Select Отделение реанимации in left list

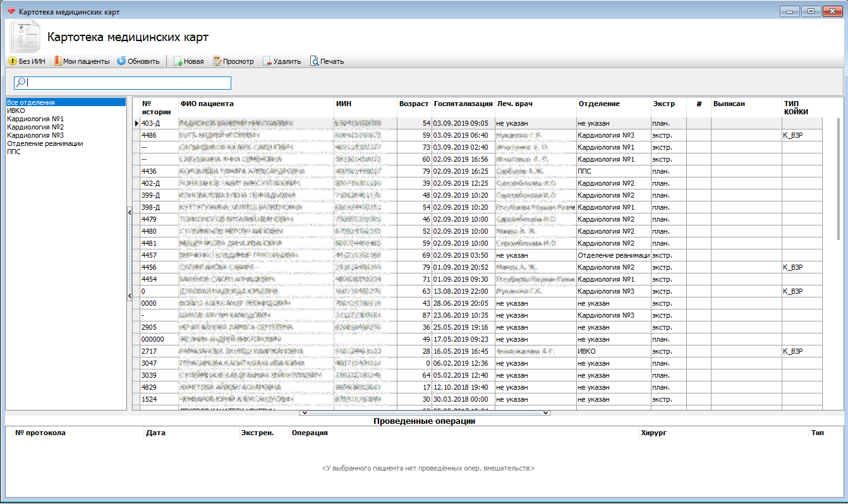66,143
